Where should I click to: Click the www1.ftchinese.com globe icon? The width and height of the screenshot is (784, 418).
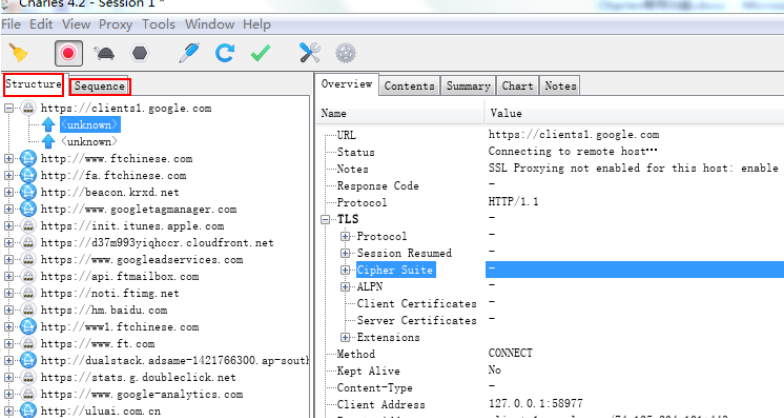point(28,326)
